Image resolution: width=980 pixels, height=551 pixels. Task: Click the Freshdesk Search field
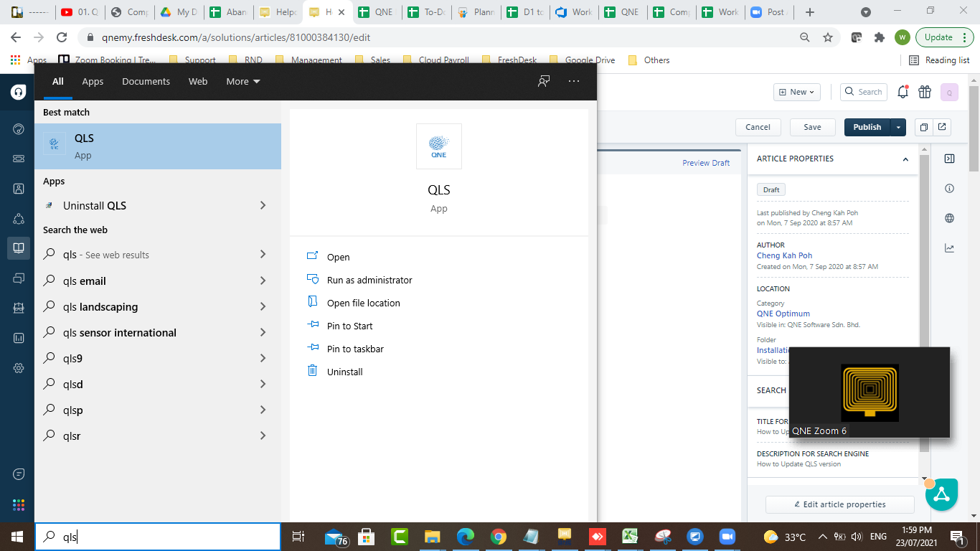click(x=863, y=92)
